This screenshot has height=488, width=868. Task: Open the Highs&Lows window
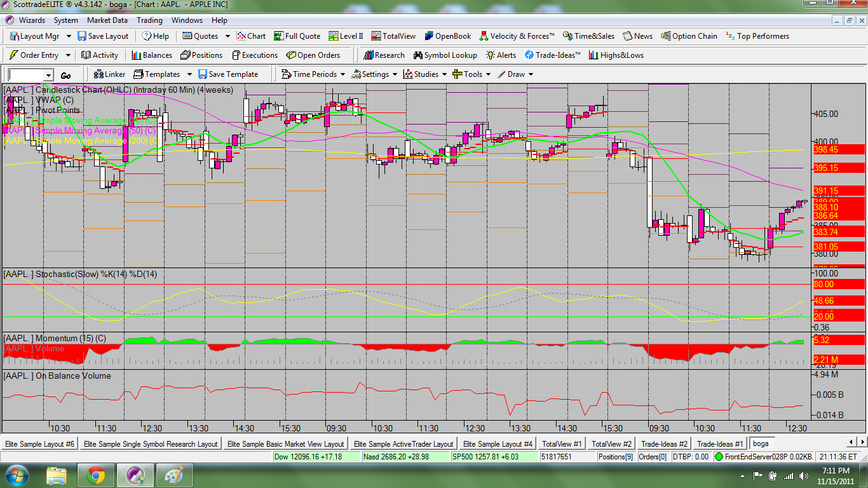tap(616, 55)
